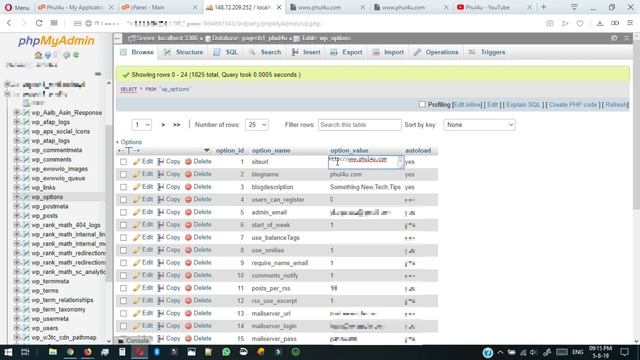Copy the use_smilies row
Viewport: 640px width, 360px height.
pos(169,250)
